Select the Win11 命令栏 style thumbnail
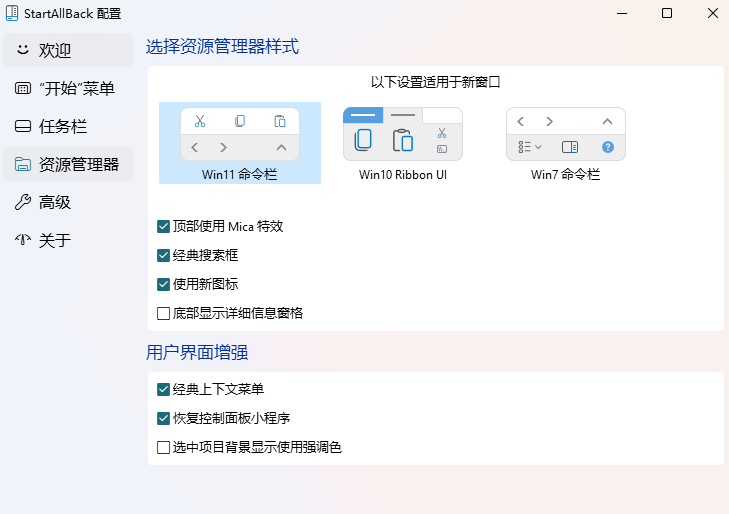Image resolution: width=729 pixels, height=514 pixels. tap(240, 135)
